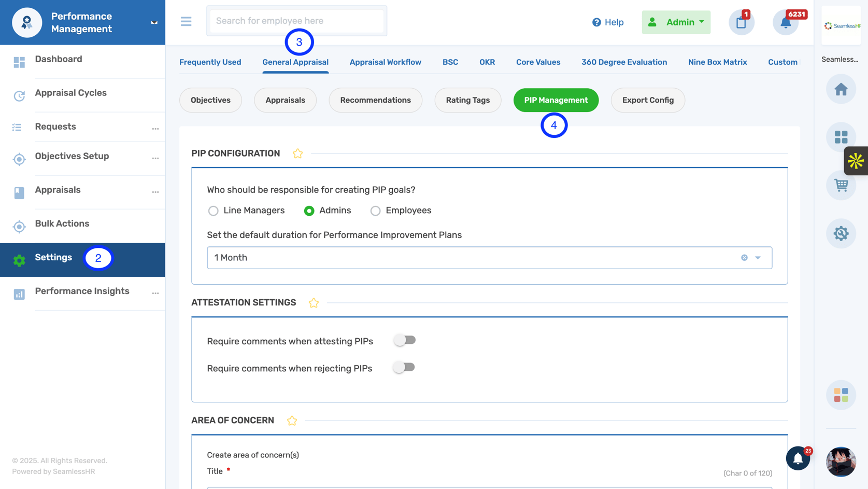Switch to the Appraisal Workflow tab
The height and width of the screenshot is (489, 868).
tap(385, 62)
